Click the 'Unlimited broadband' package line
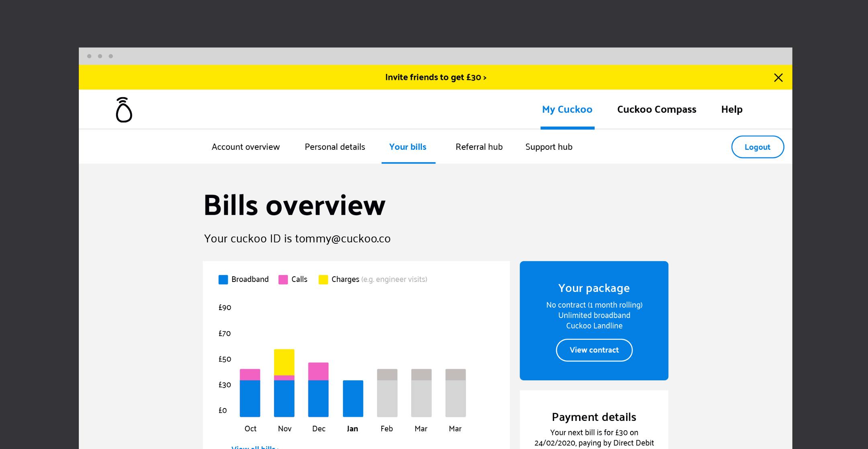The width and height of the screenshot is (868, 449). point(594,316)
